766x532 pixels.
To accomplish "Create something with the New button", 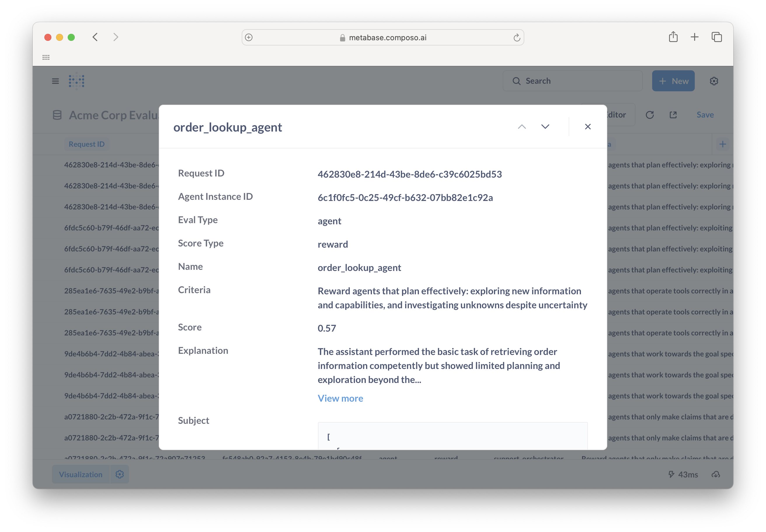I will (673, 81).
